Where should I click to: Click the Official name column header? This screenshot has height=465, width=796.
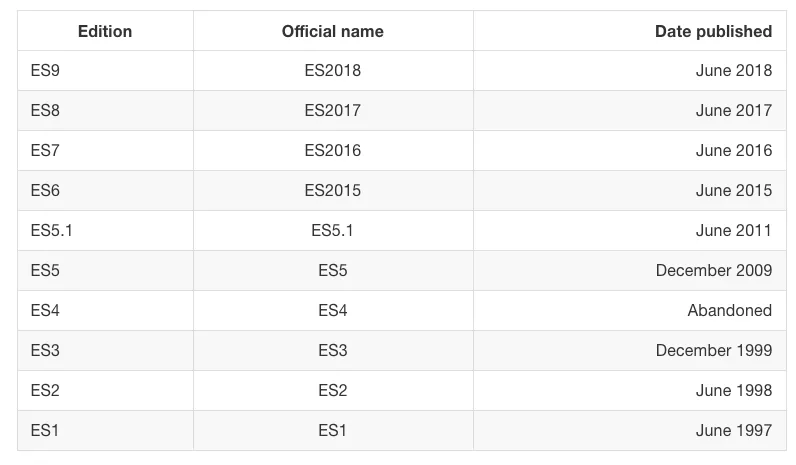pyautogui.click(x=333, y=31)
